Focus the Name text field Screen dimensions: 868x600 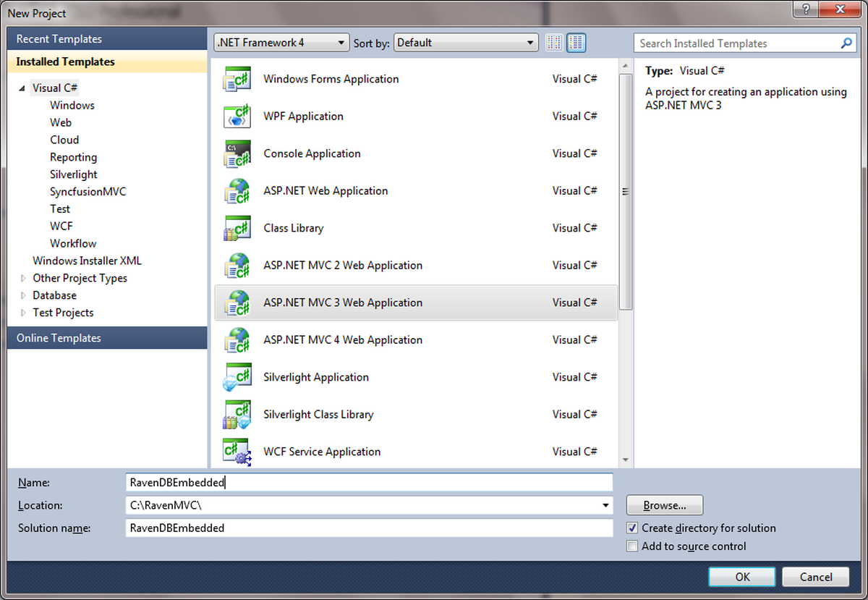point(369,483)
